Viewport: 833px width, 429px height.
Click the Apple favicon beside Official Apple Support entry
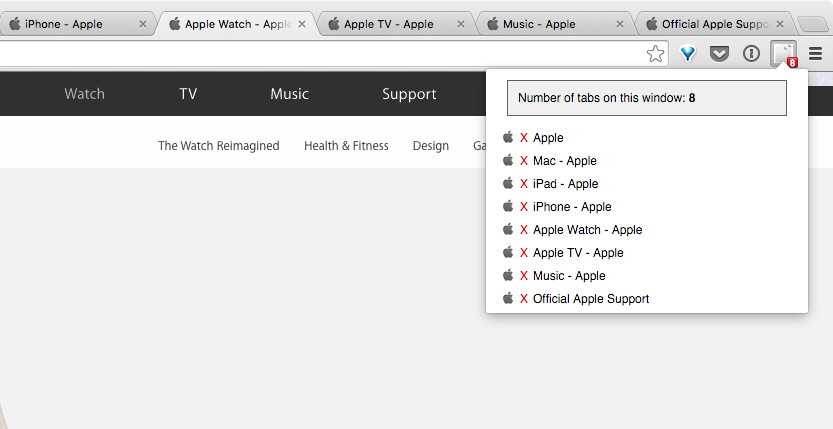(508, 298)
